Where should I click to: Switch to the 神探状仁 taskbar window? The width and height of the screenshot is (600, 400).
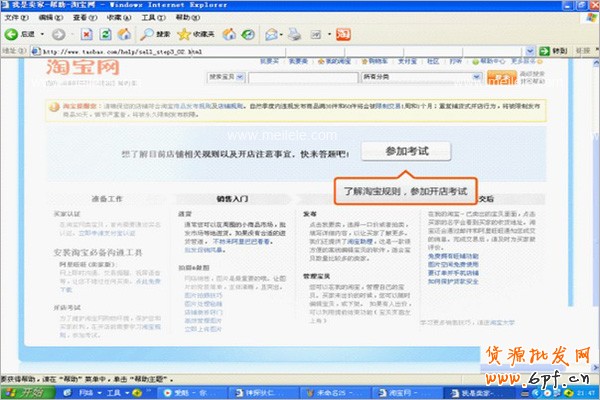click(264, 393)
